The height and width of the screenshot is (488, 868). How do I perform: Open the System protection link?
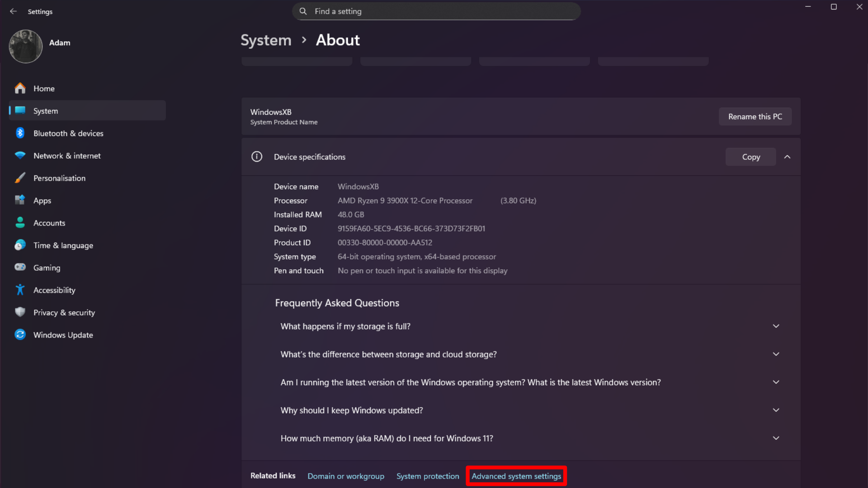click(427, 476)
